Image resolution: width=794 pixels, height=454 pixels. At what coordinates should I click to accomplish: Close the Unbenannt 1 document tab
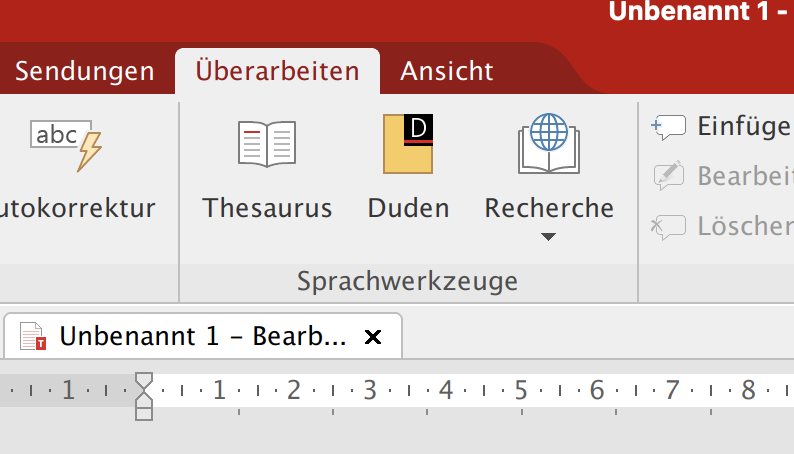373,338
